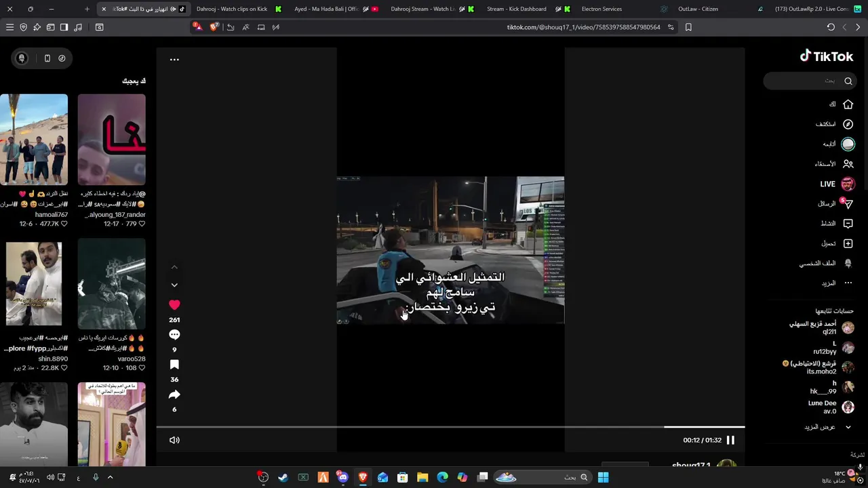Click the address bar URL
Image resolution: width=868 pixels, height=488 pixels.
[x=583, y=27]
